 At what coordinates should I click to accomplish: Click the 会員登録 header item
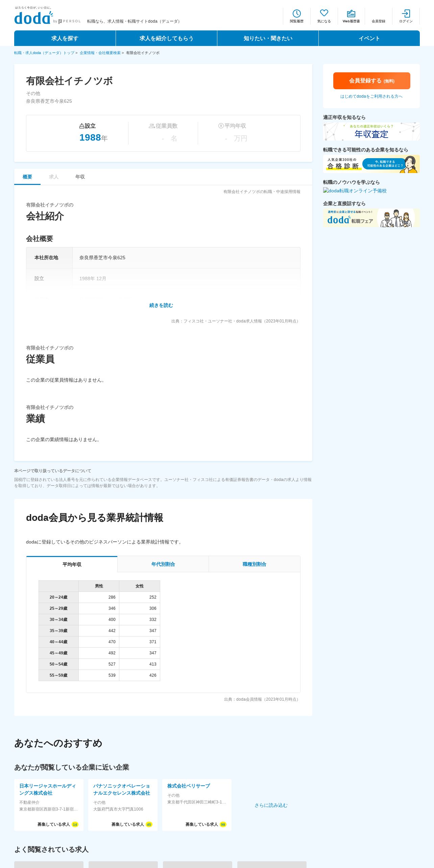pyautogui.click(x=379, y=21)
